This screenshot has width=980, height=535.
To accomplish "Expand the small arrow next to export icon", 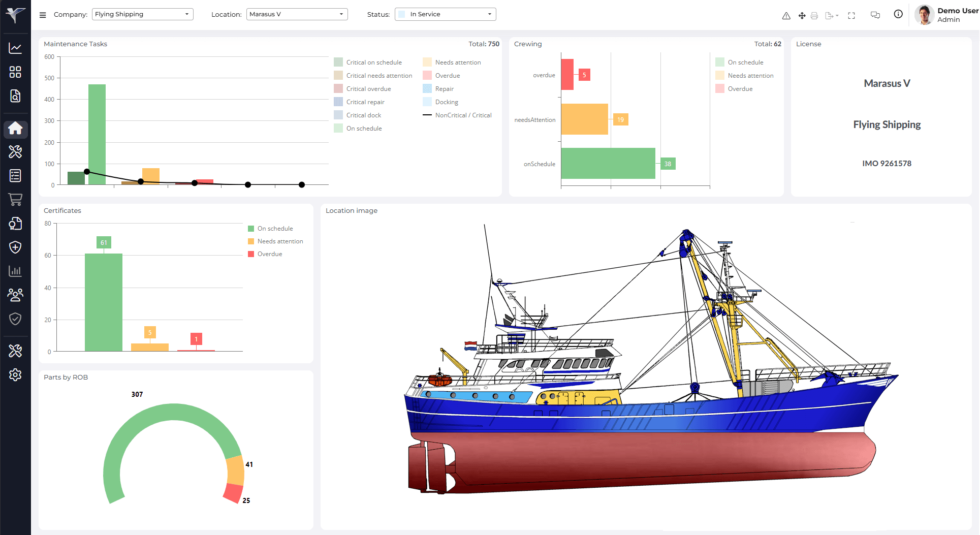I will pos(837,16).
